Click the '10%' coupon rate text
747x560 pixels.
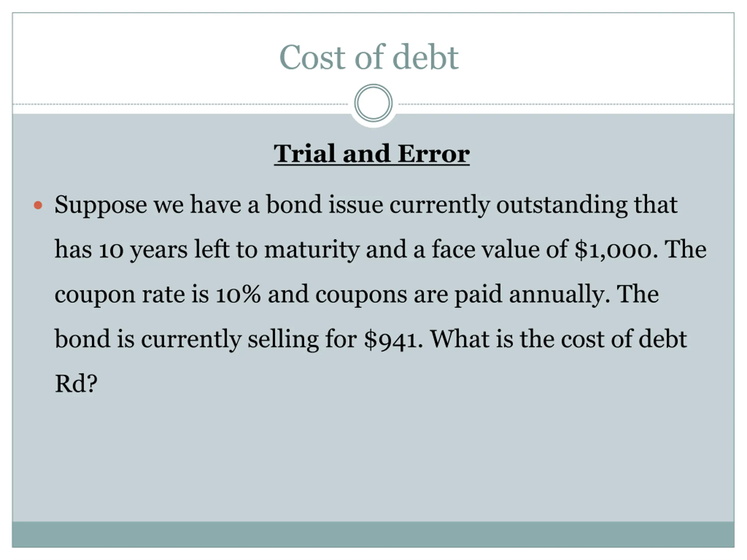click(x=238, y=294)
